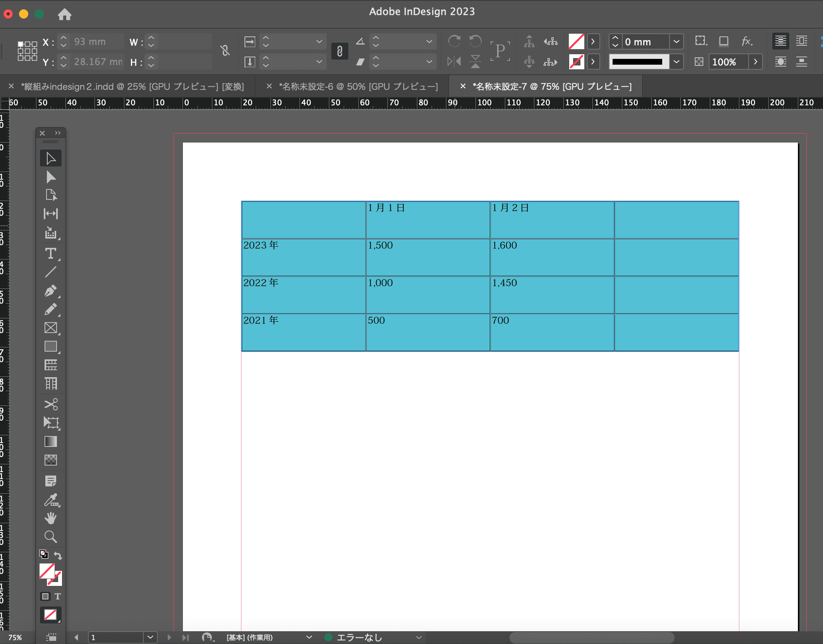Toggle formatting affects text button
Screen dimensions: 823x644
pos(58,596)
